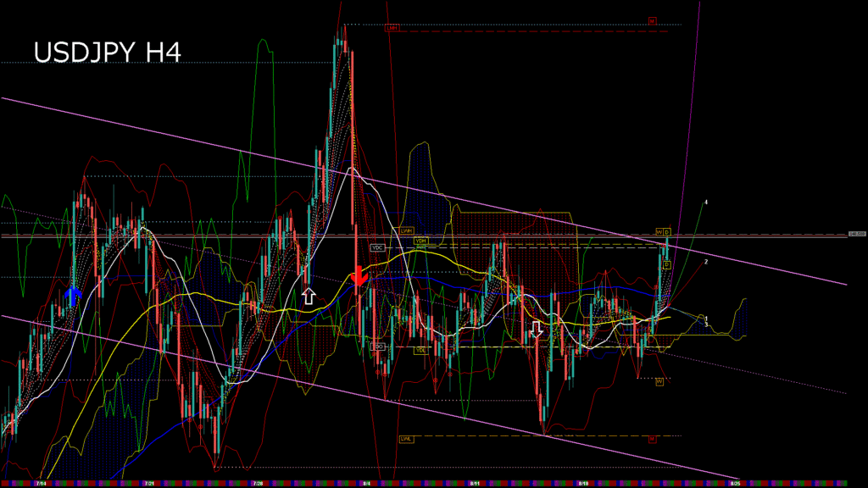Click the 8/11 date marker

coord(475,484)
